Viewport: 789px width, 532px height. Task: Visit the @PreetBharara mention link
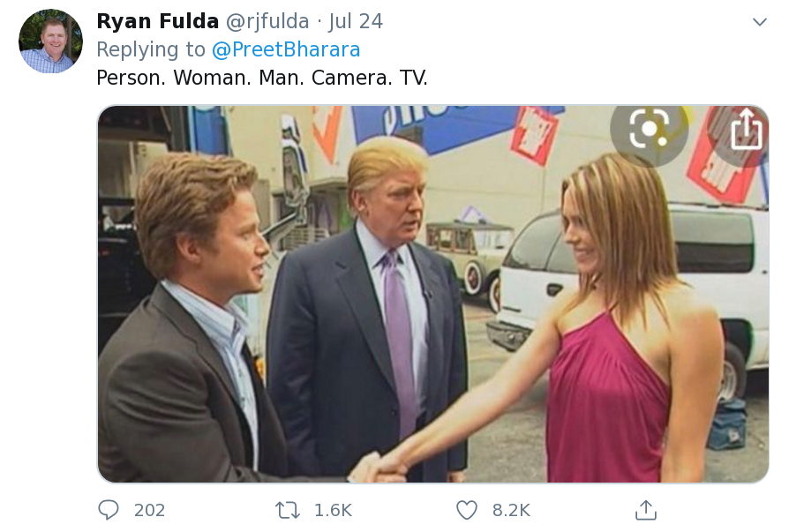(286, 49)
